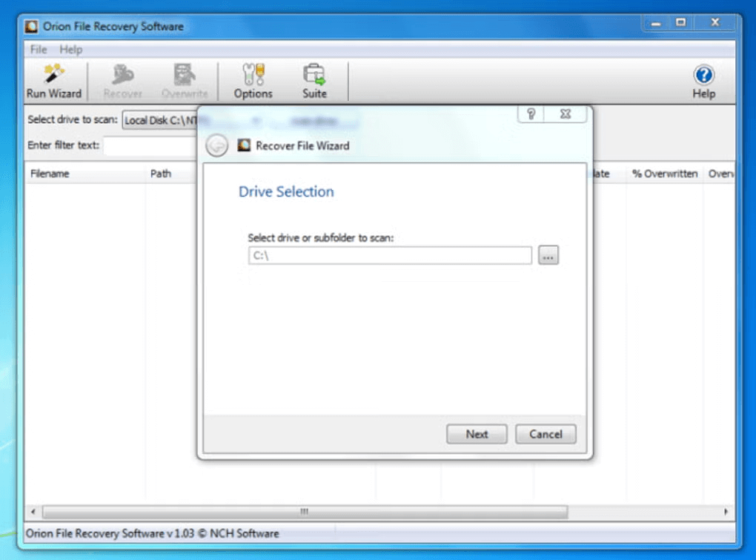Minimize the Orion File Recovery window

(656, 23)
